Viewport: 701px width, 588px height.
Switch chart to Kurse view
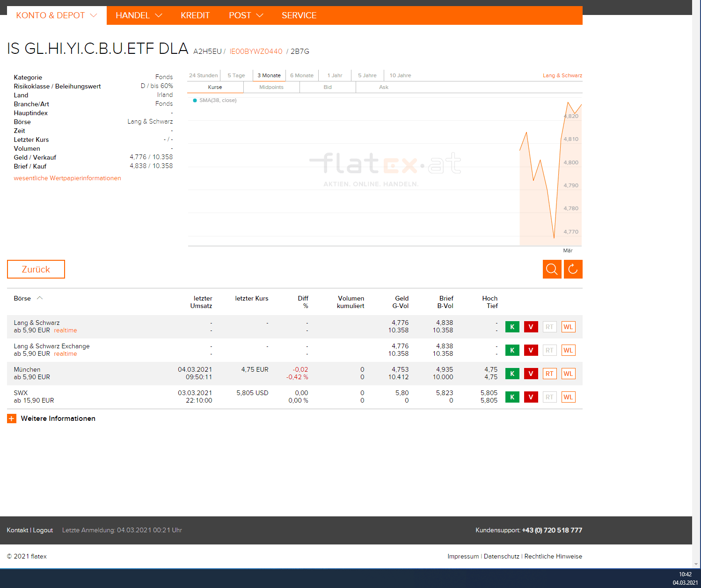pos(215,87)
